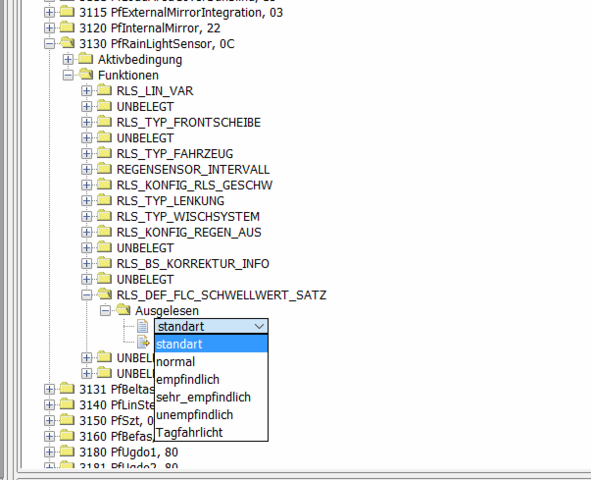Viewport: 591px width, 480px height.
Task: Click the folder icon of 3180 PfUgdo1
Action: [67, 451]
